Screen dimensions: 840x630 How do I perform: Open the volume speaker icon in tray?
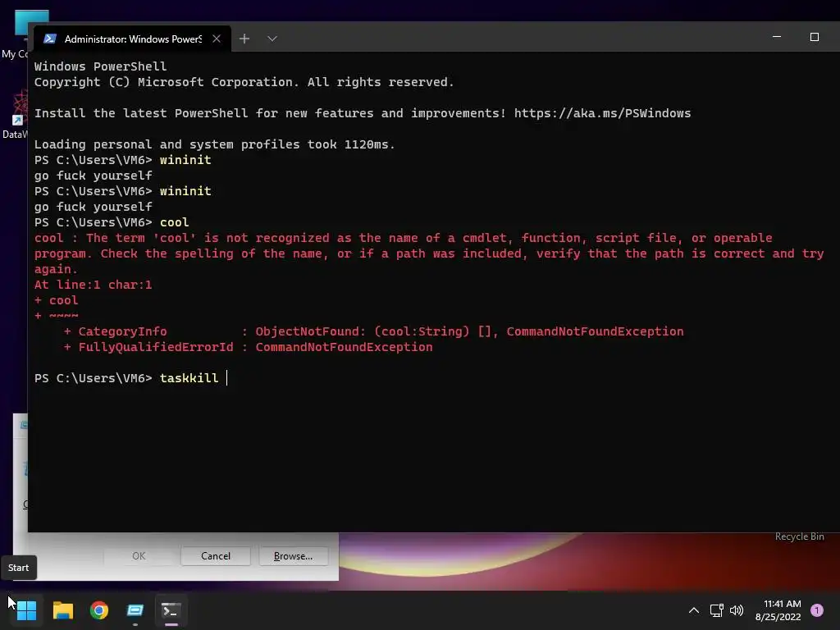[x=737, y=610]
